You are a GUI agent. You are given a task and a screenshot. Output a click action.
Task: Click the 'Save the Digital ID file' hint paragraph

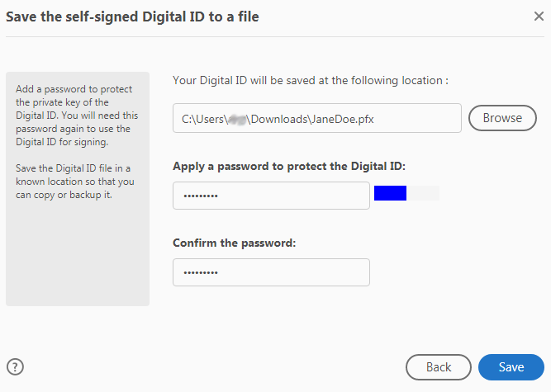(x=74, y=182)
